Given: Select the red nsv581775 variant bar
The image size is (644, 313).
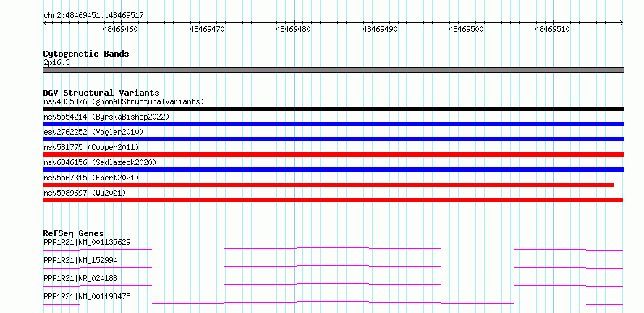Looking at the screenshot, I should pyautogui.click(x=333, y=154).
